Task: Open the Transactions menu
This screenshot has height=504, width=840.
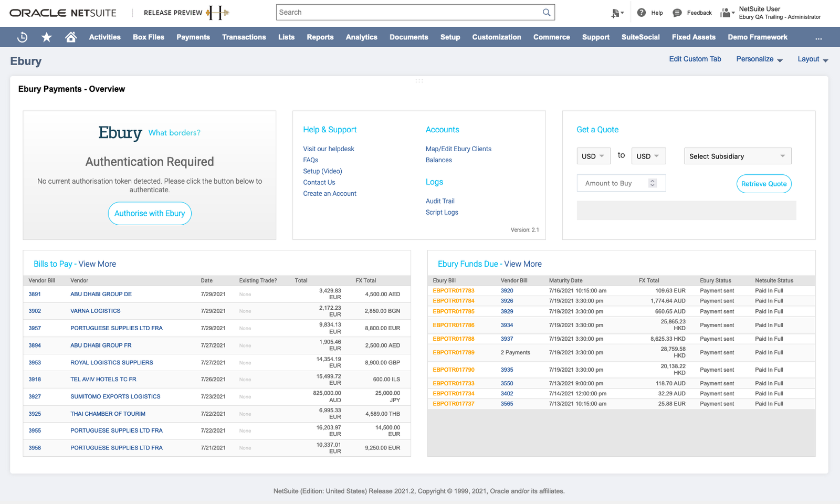Action: pyautogui.click(x=244, y=37)
